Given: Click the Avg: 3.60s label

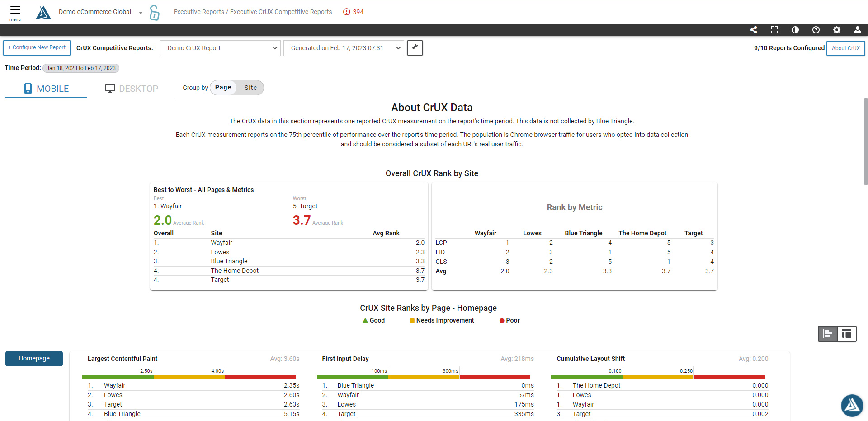Looking at the screenshot, I should point(285,359).
